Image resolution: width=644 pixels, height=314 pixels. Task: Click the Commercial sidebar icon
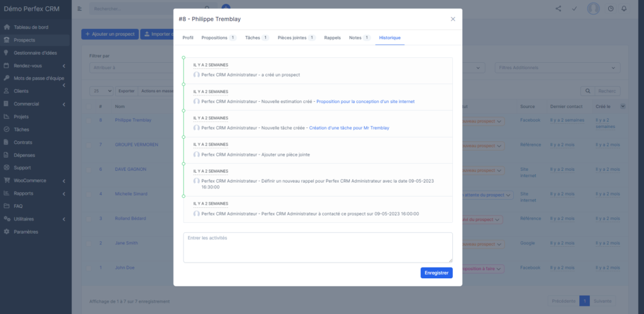tap(6, 104)
